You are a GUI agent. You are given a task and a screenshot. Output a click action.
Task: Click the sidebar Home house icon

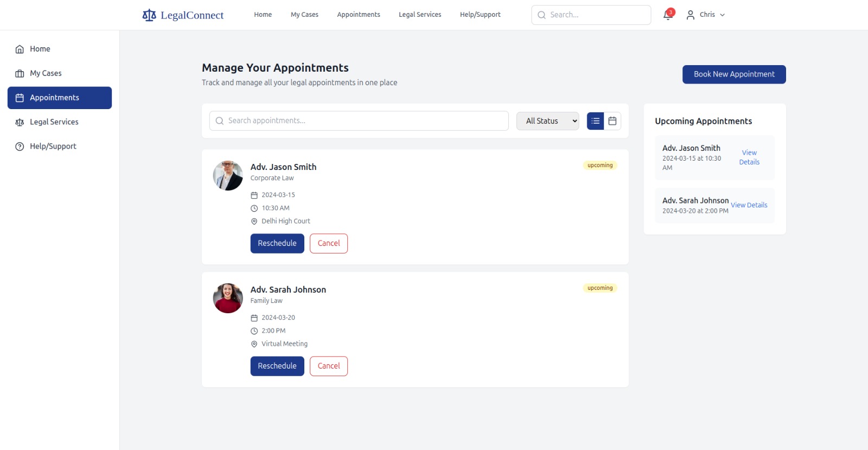click(20, 49)
